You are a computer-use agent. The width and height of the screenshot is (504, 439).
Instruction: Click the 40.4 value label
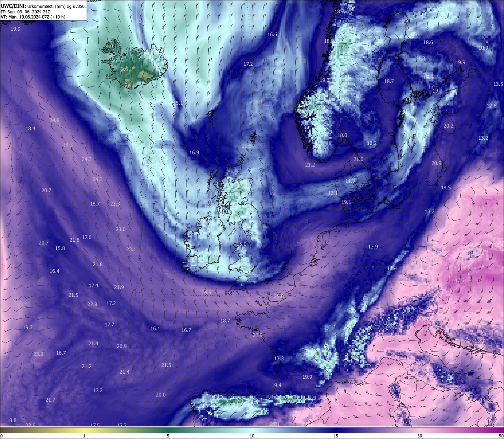pos(479,208)
